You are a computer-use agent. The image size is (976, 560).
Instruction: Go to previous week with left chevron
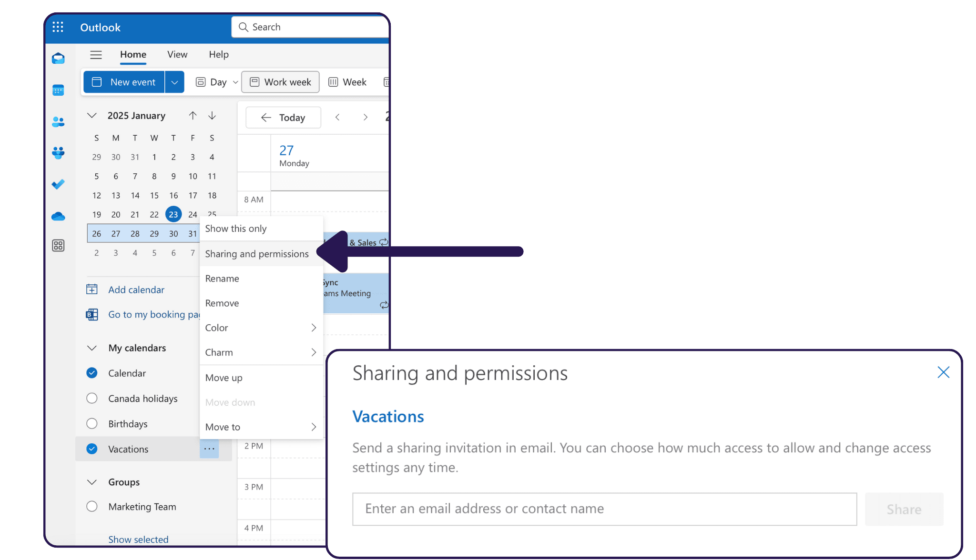(x=337, y=117)
